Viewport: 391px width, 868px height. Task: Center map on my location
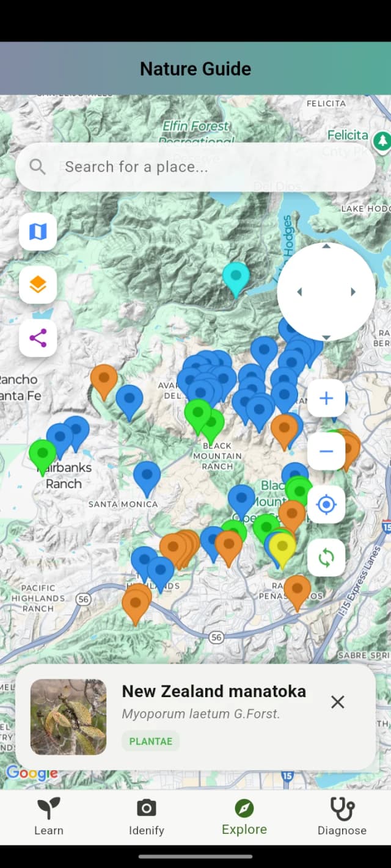click(326, 505)
